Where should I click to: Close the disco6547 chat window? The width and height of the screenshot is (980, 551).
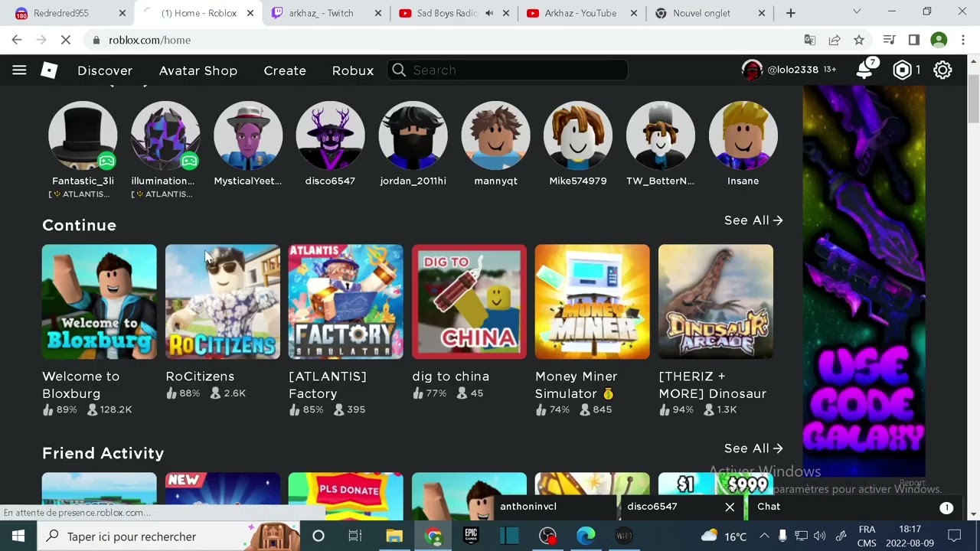tap(730, 507)
